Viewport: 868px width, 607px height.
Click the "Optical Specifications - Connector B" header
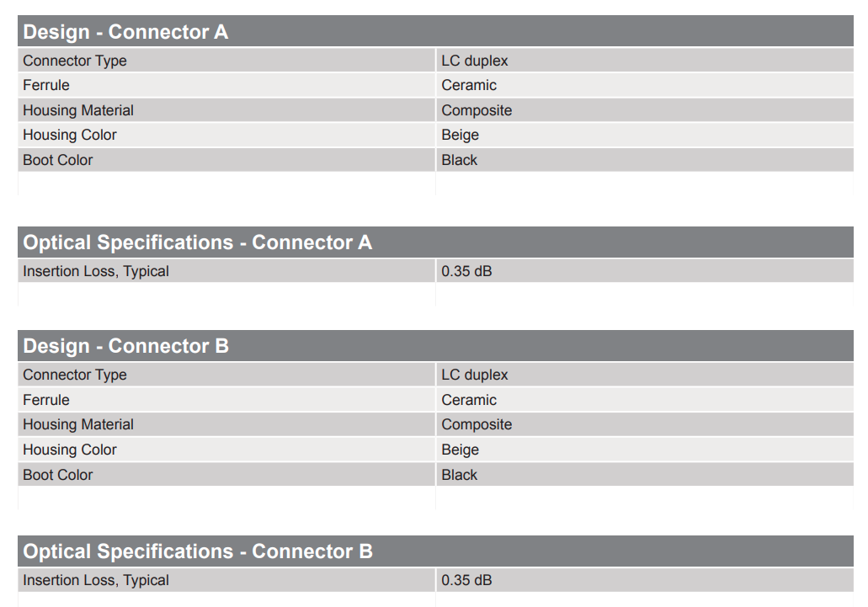tap(197, 551)
